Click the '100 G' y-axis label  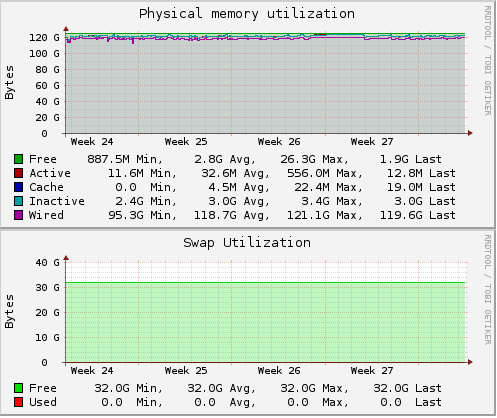44,54
